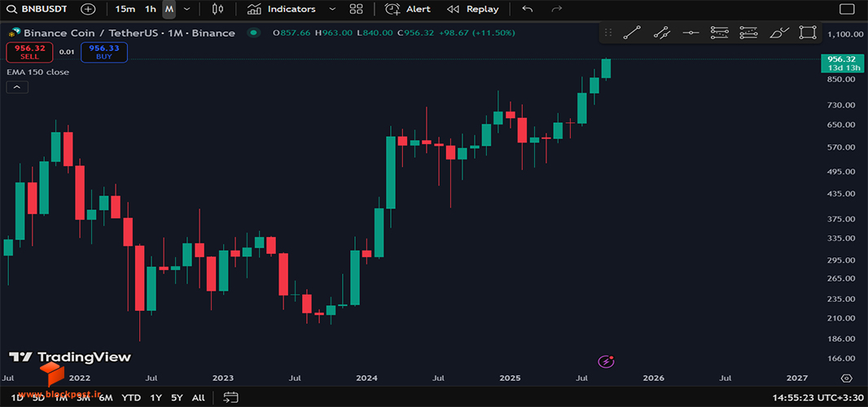868x407 pixels.
Task: Click the purple lightning flash icon
Action: 606,361
